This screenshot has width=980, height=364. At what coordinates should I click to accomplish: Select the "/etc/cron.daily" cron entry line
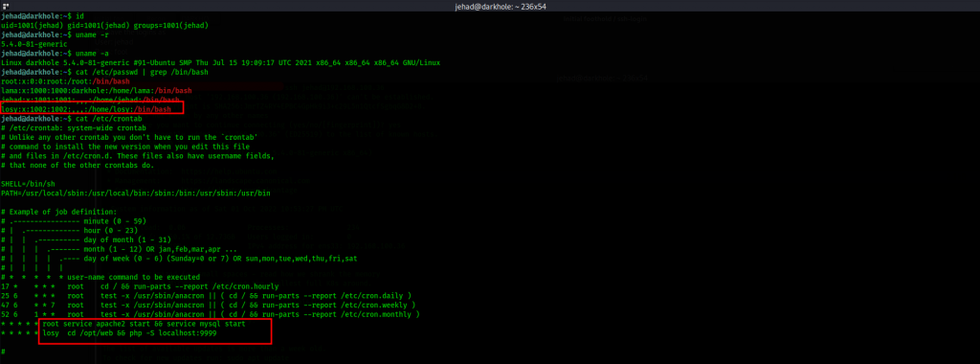pos(207,295)
